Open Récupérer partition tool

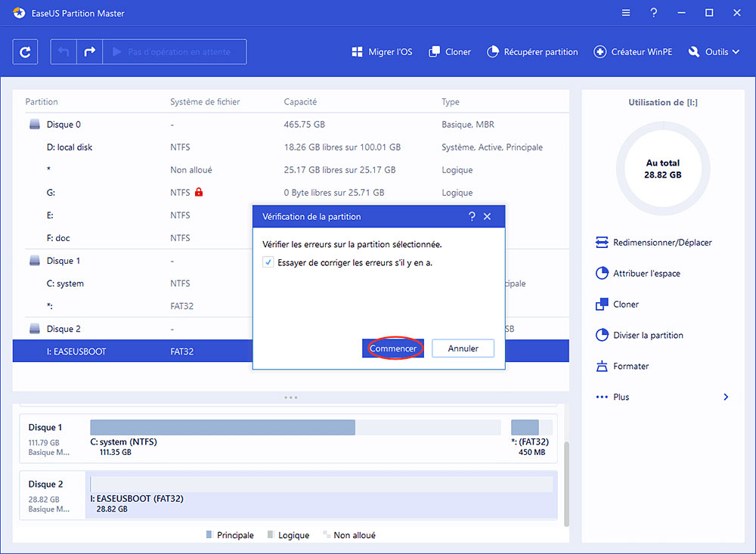point(532,51)
